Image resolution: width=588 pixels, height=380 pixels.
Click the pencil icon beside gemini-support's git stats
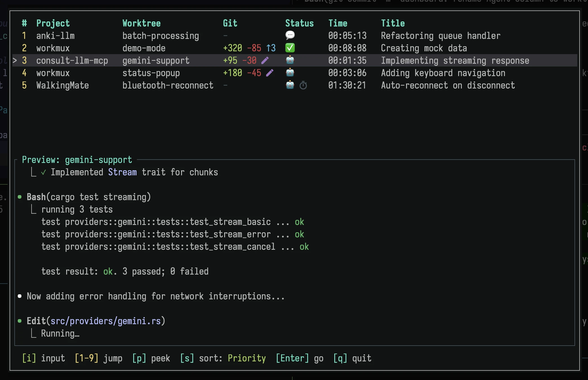click(x=265, y=60)
